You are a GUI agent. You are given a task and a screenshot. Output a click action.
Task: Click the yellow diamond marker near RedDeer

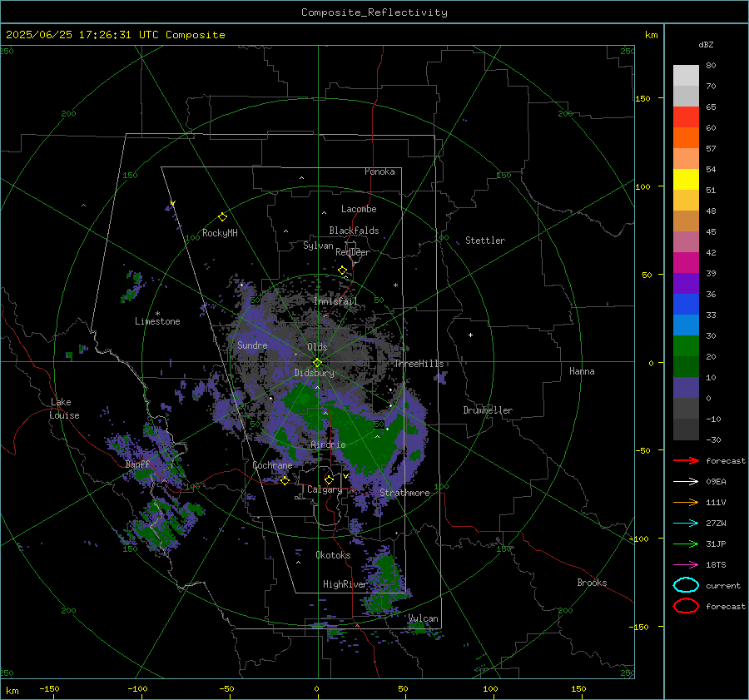(342, 271)
